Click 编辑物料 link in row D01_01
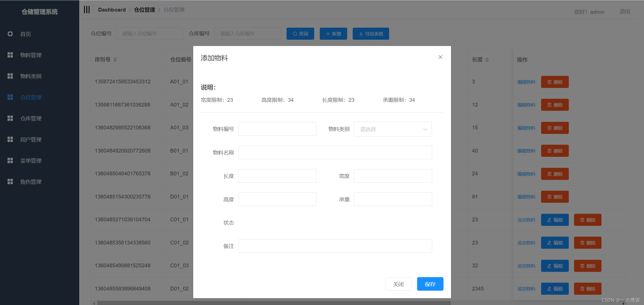Viewport: 644px width, 305px height. pos(526,197)
